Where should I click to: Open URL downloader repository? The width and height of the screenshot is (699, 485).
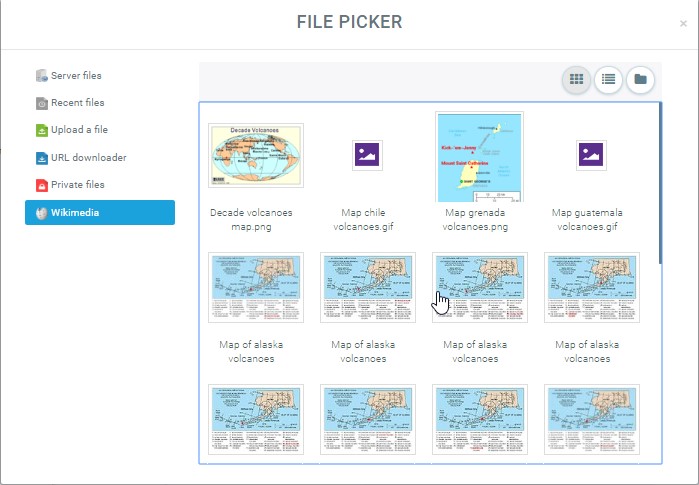point(88,158)
